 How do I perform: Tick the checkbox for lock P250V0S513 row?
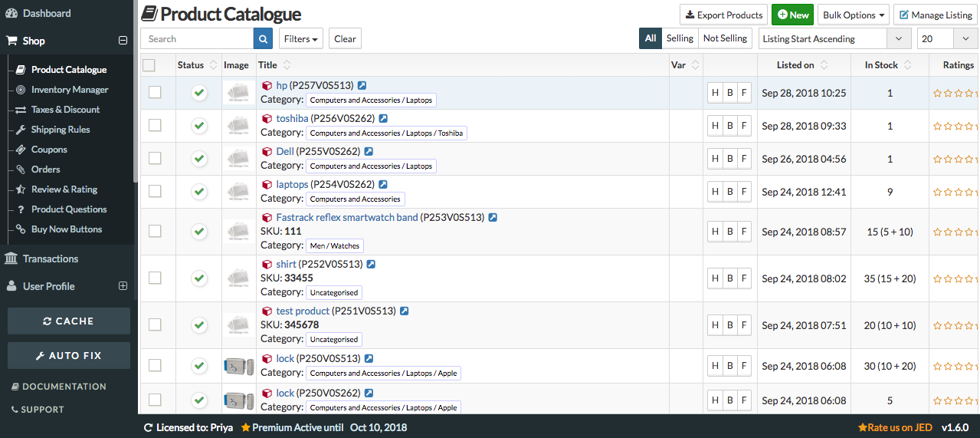pos(155,365)
